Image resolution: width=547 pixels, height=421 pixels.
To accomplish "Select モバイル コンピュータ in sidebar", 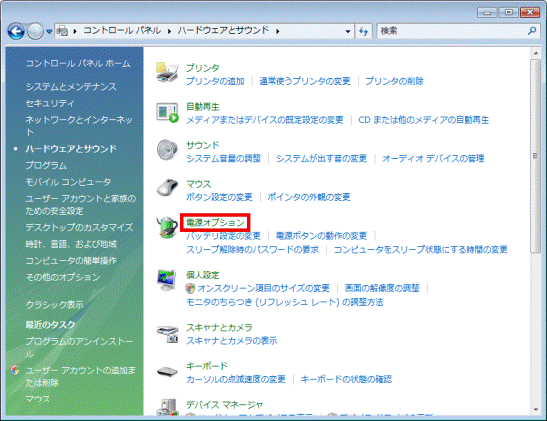I will click(x=68, y=182).
